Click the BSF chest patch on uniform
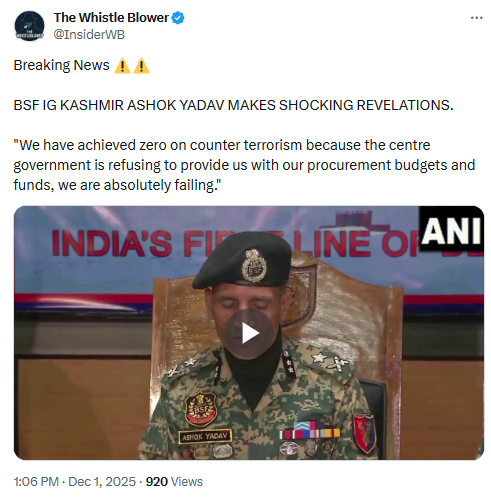 coord(200,409)
